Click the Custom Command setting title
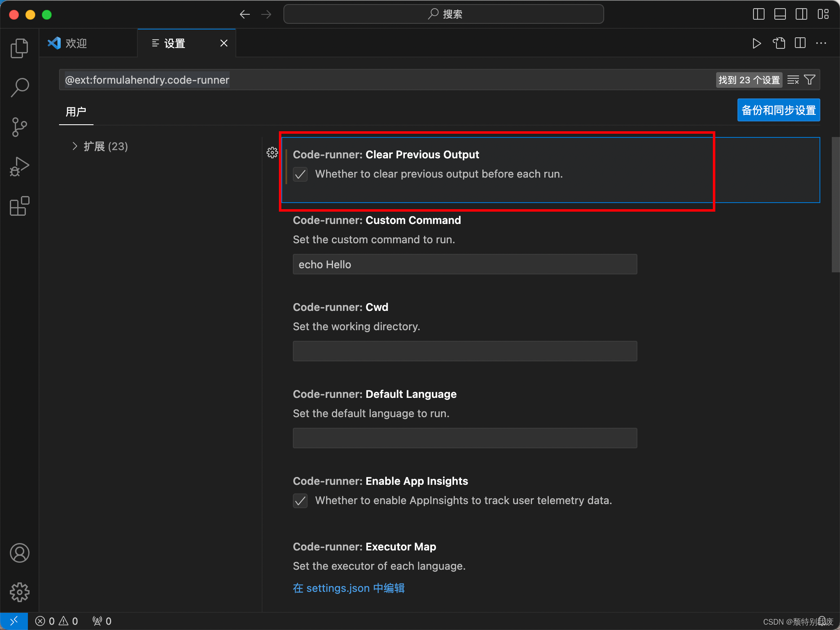This screenshot has width=840, height=630. [377, 220]
